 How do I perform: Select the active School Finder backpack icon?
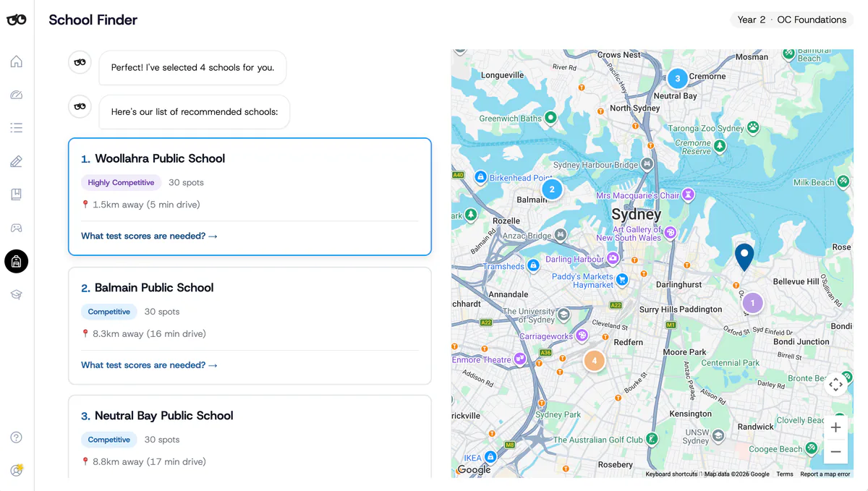(16, 261)
